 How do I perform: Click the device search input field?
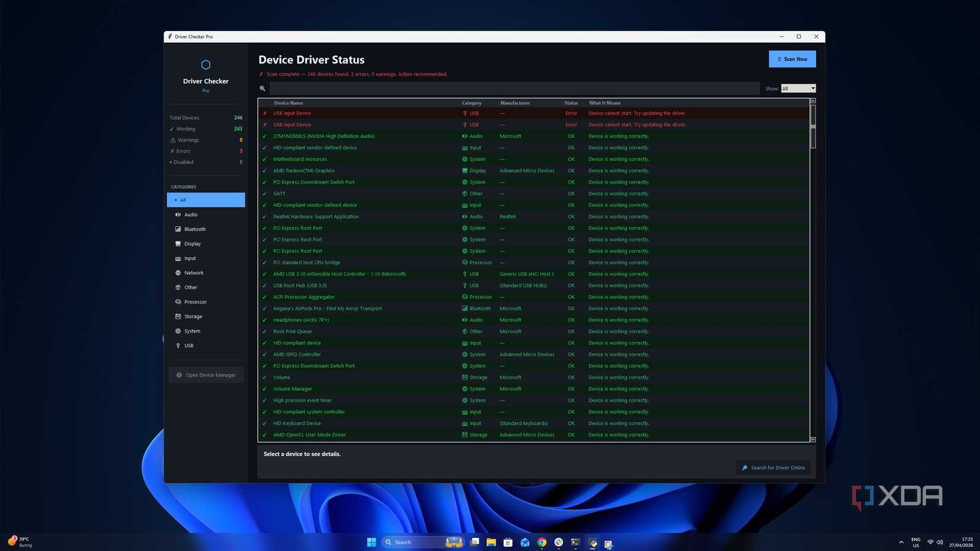click(514, 88)
